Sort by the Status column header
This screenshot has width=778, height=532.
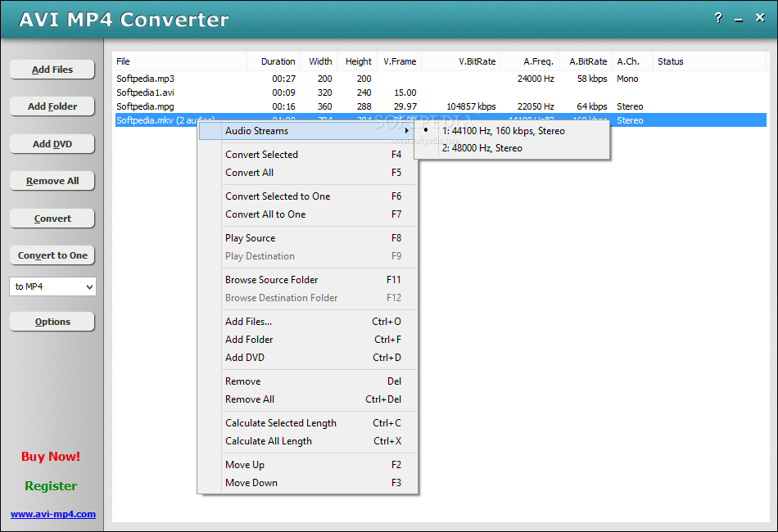(709, 61)
